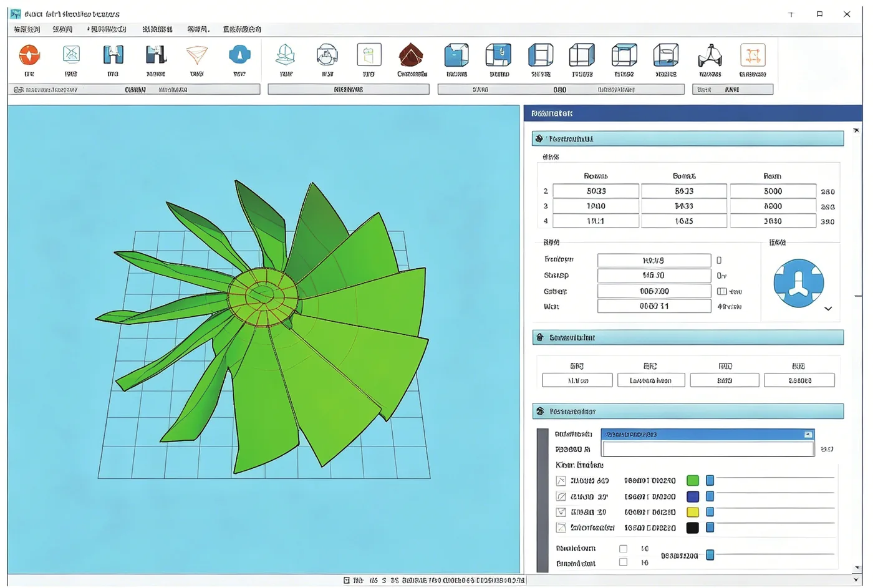This screenshot has width=873, height=588.
Task: Click the orange square grid icon in the toolbar
Action: (x=753, y=55)
